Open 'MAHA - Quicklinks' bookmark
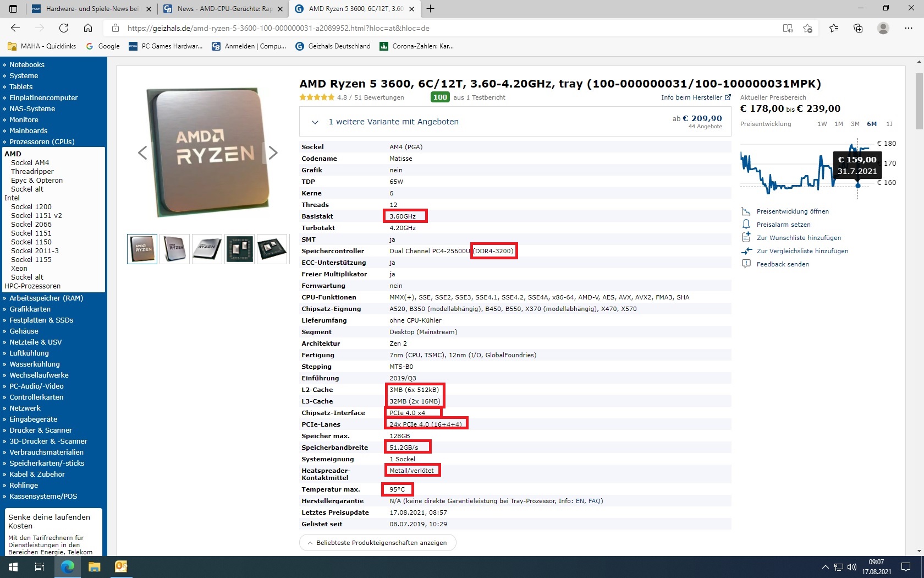924x578 pixels. tap(42, 46)
